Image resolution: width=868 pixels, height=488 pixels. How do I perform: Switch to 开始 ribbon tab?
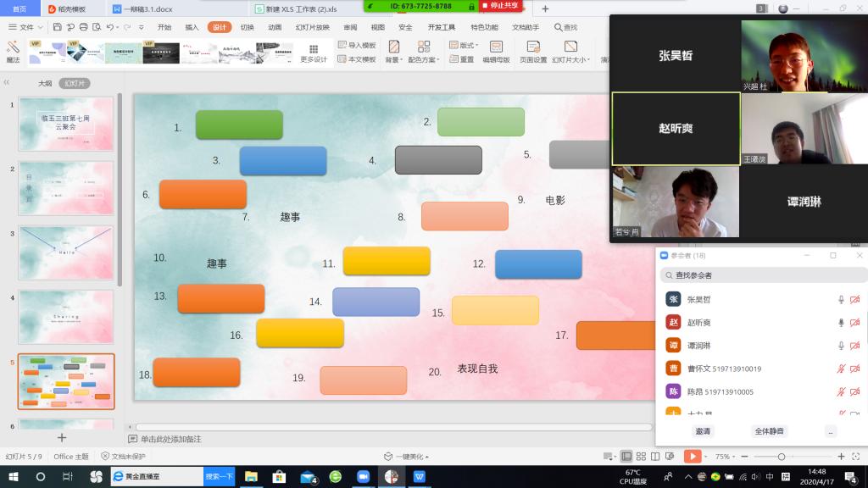(164, 27)
